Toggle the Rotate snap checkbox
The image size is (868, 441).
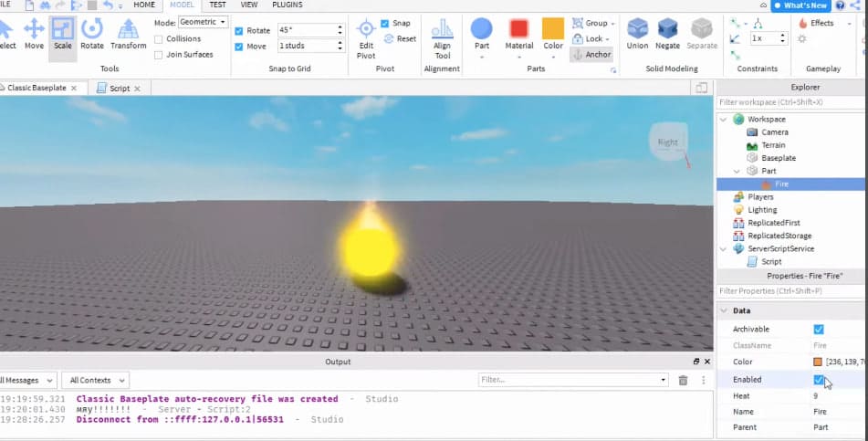click(238, 31)
